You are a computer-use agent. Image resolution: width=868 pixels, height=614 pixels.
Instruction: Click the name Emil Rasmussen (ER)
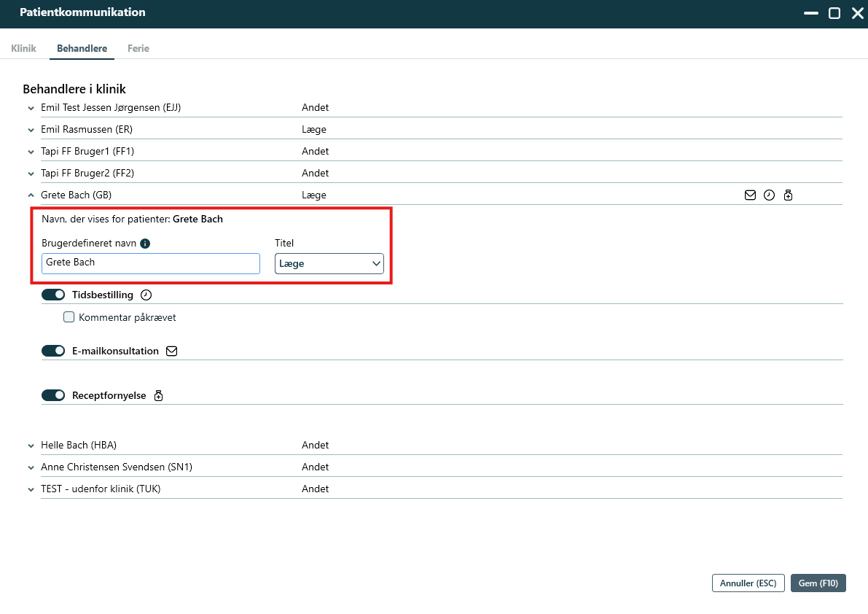point(87,130)
